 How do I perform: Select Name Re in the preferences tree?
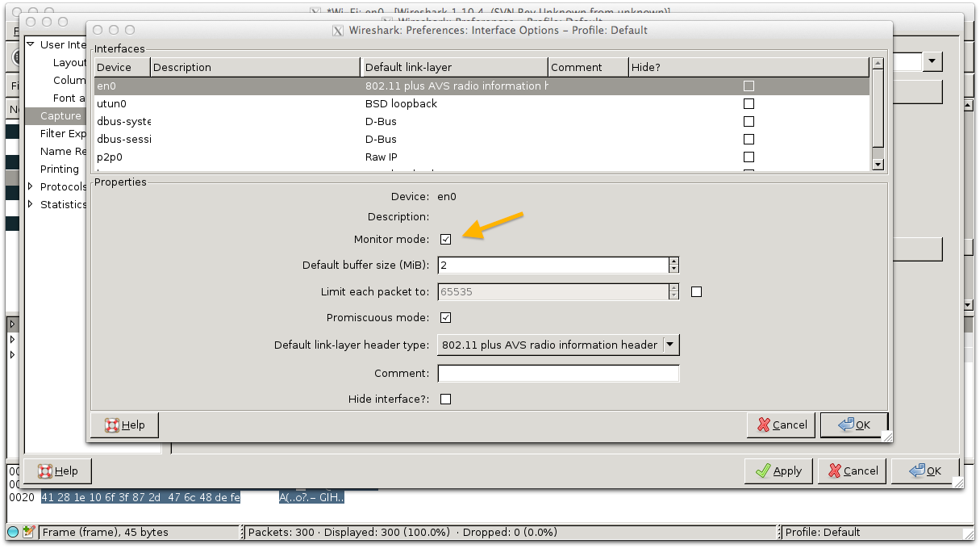[63, 151]
